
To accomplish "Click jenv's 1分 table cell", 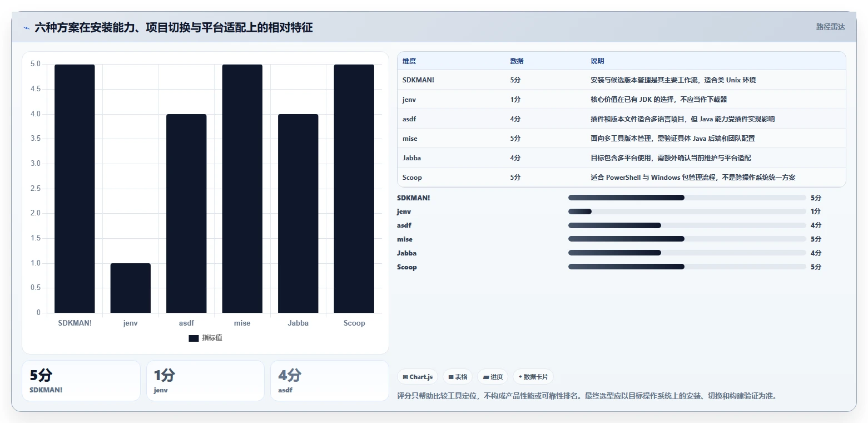I will [515, 100].
